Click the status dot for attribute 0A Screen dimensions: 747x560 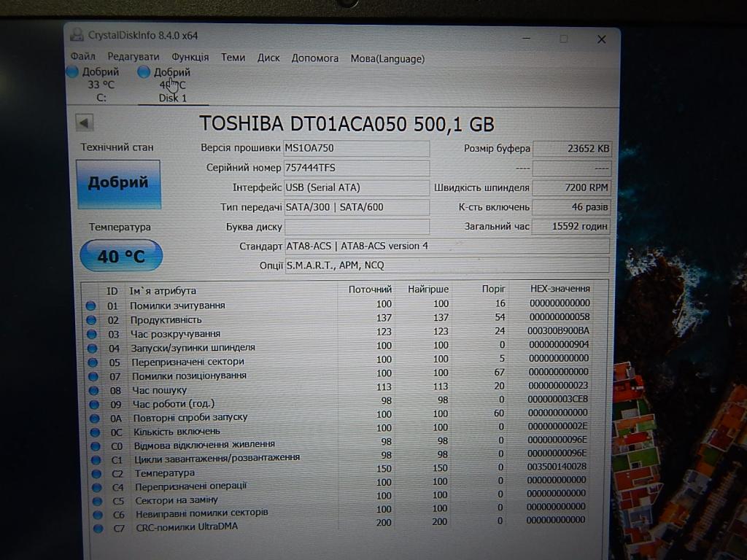click(x=94, y=419)
